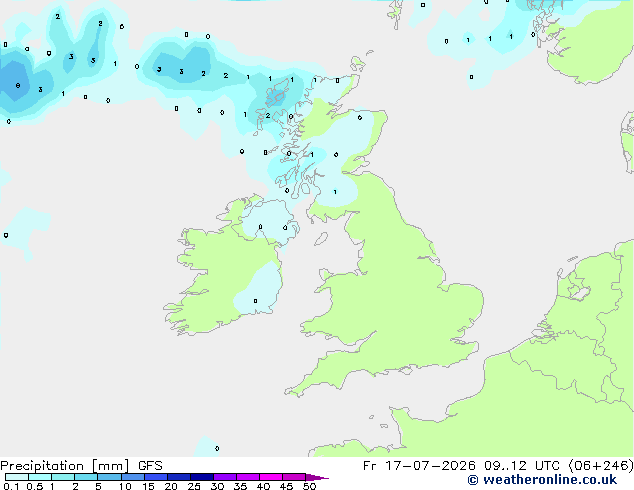The height and width of the screenshot is (490, 634).
Task: Click the '(06+246)' forecast run text
Action: click(x=601, y=466)
